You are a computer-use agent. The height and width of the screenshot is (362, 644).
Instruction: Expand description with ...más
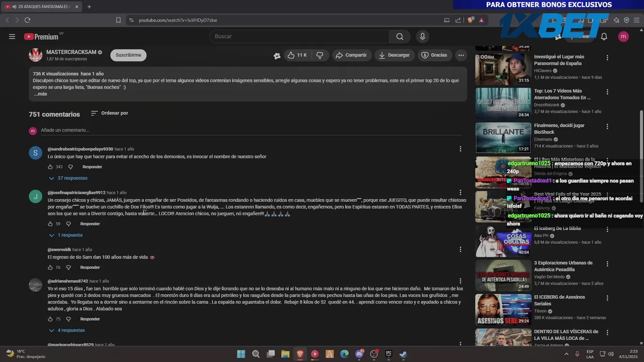40,94
